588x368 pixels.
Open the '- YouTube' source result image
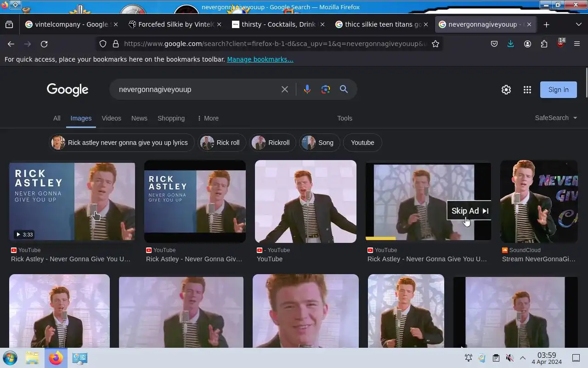(x=305, y=201)
